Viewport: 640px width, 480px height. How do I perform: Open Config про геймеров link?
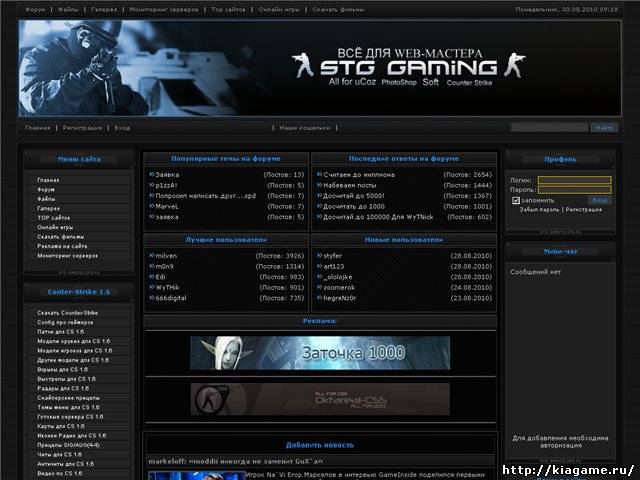[65, 322]
